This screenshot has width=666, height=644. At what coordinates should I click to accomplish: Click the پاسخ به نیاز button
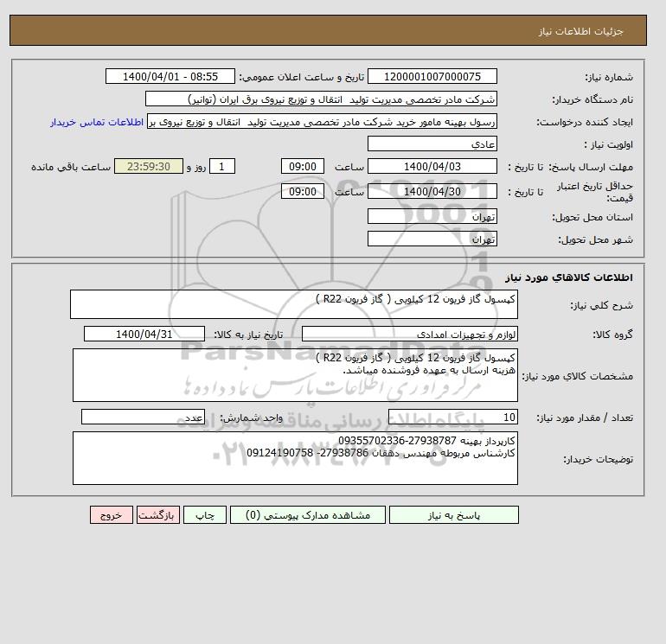[453, 514]
